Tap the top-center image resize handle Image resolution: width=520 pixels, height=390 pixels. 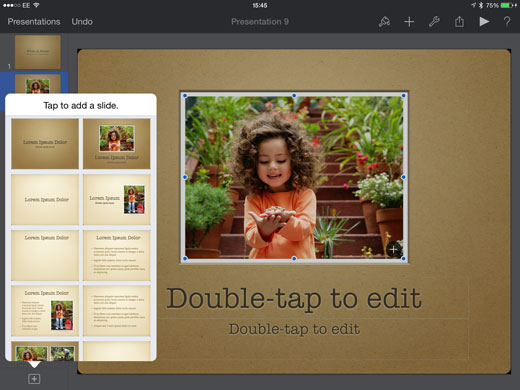click(294, 95)
